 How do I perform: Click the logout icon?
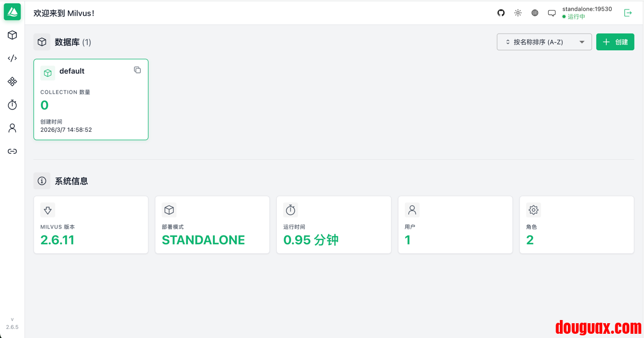click(628, 13)
